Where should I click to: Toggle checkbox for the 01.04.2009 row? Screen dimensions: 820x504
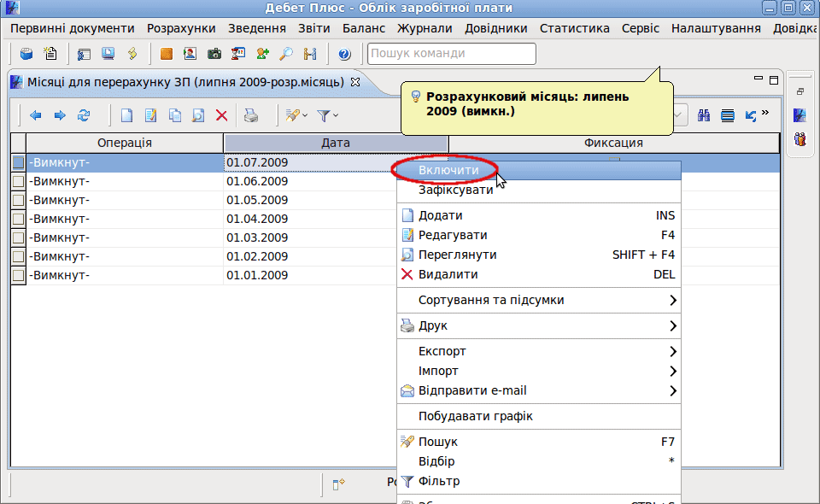(18, 219)
